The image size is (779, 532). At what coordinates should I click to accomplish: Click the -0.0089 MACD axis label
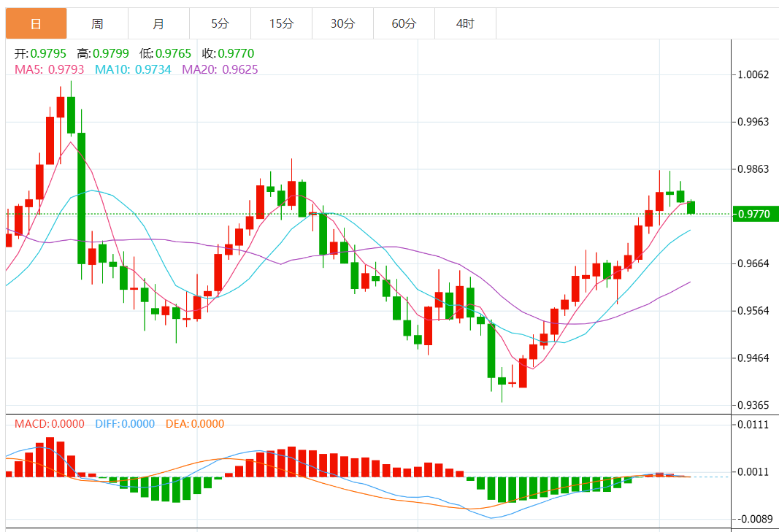click(755, 519)
